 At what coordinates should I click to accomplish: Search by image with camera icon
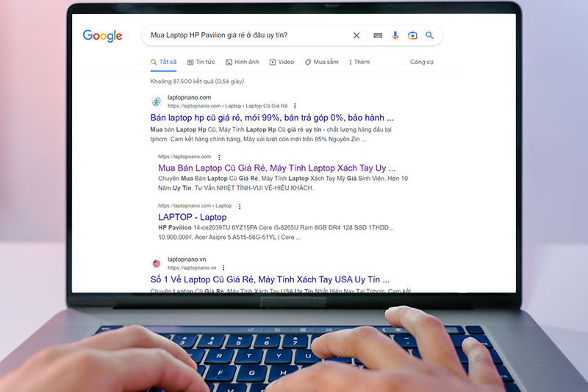tap(412, 35)
